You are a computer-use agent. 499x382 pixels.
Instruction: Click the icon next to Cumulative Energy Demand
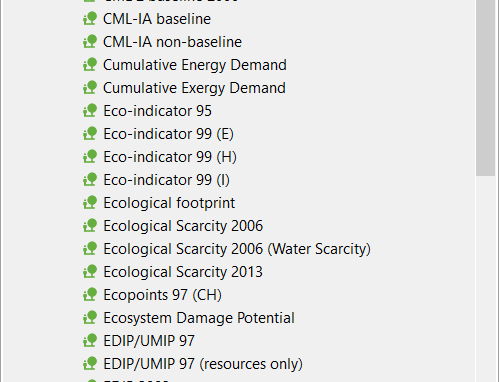(x=90, y=65)
